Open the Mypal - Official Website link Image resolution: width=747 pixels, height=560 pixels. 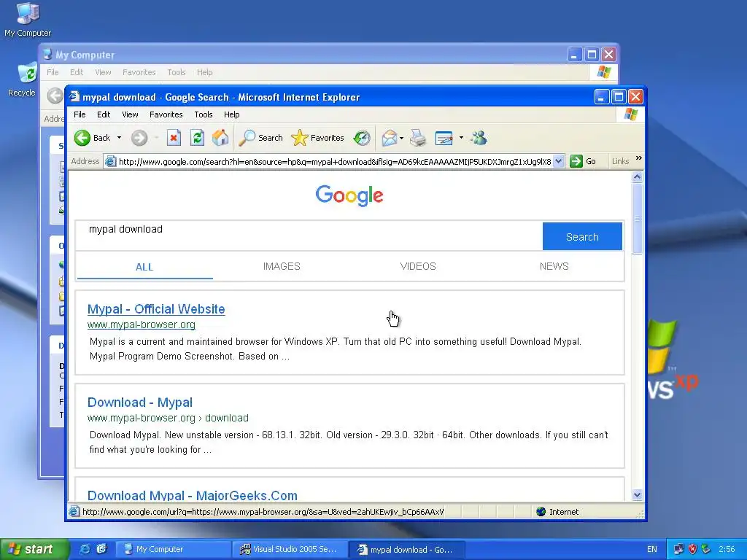[156, 309]
